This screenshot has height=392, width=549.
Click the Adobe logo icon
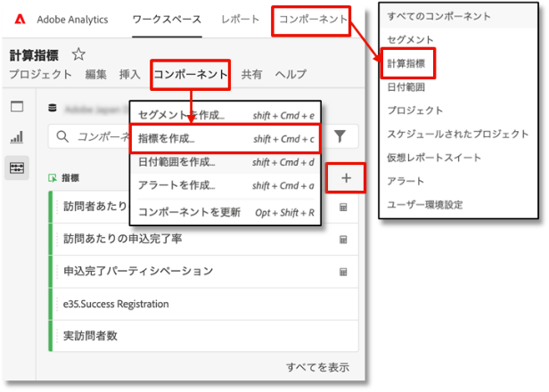(20, 19)
